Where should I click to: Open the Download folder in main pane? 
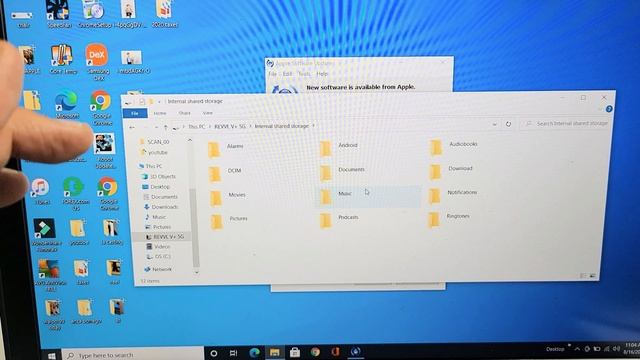click(451, 170)
